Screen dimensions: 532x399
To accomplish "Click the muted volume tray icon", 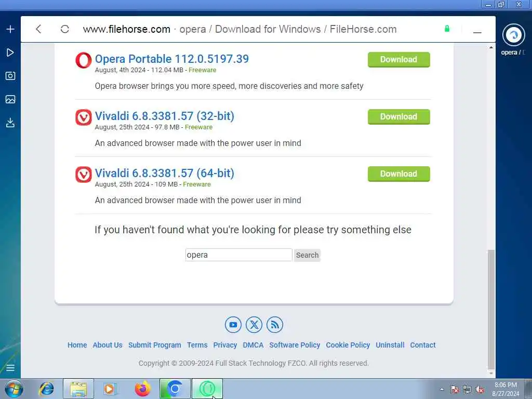I will [x=480, y=390].
